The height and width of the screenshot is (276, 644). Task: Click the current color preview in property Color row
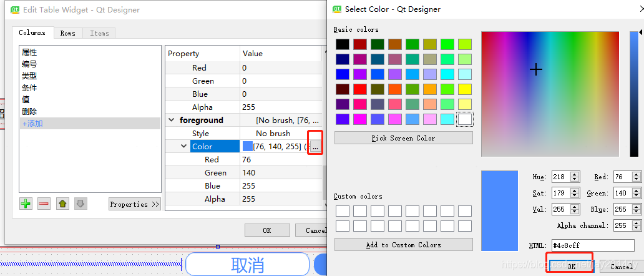click(248, 146)
